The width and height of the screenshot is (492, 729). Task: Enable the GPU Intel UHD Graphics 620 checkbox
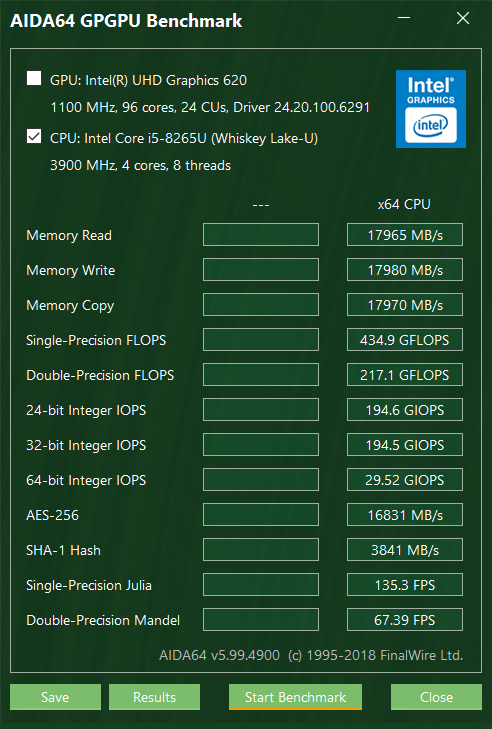pyautogui.click(x=34, y=78)
